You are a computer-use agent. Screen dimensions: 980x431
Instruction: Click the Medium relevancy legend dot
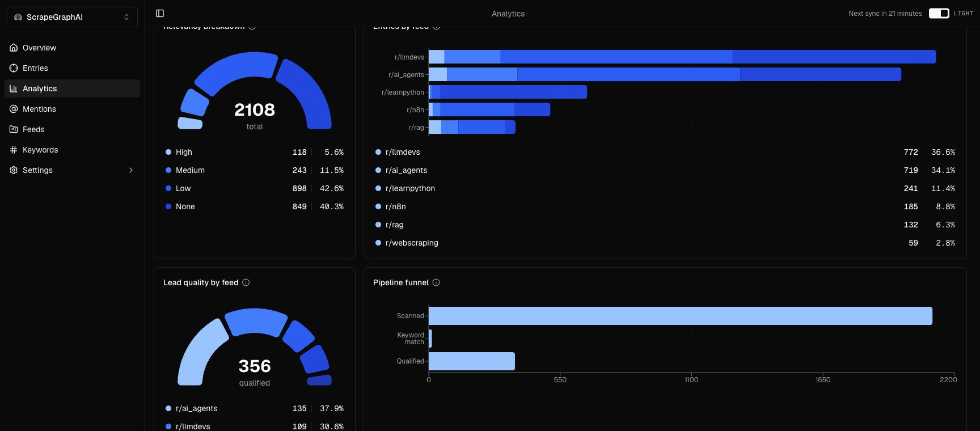[x=168, y=170]
